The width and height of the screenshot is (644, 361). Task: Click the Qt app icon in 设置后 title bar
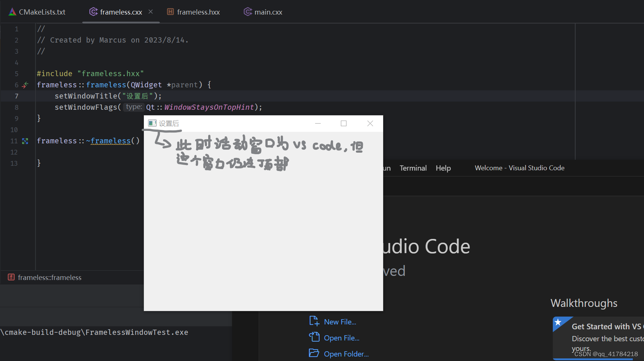tap(152, 123)
